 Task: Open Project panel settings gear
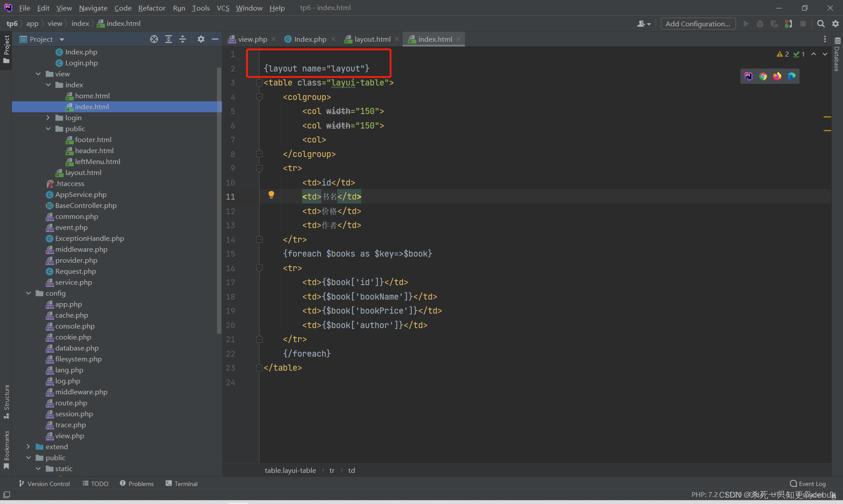[201, 39]
